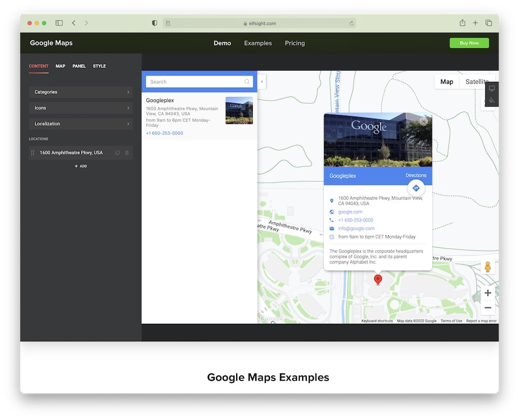The height and width of the screenshot is (420, 519).
Task: Click the info@google.com email link
Action: (356, 228)
